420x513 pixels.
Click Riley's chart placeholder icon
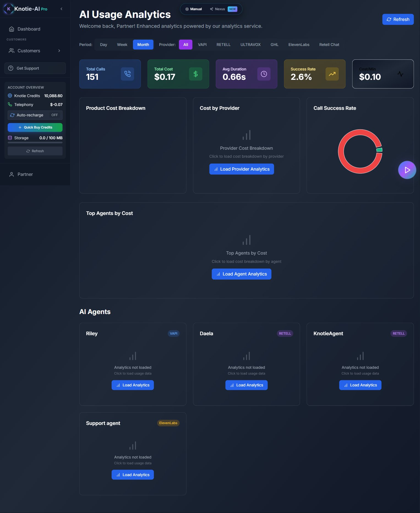click(x=133, y=356)
